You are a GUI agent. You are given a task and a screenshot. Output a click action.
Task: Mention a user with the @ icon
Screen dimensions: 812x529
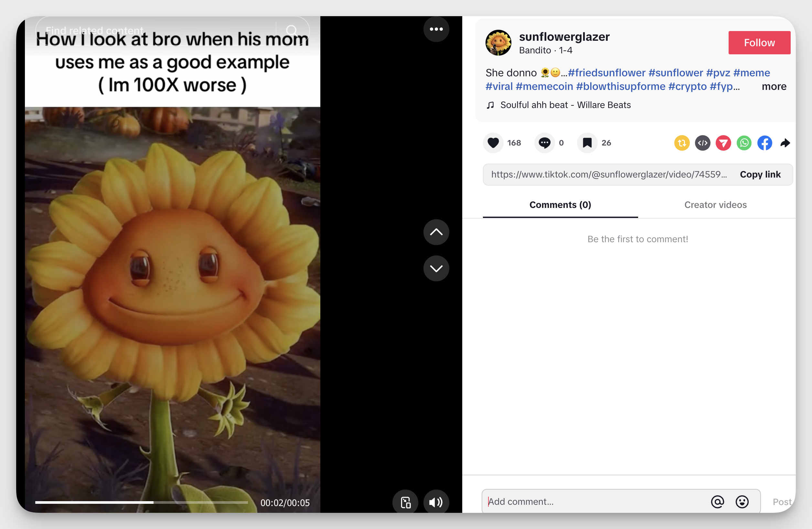point(717,502)
